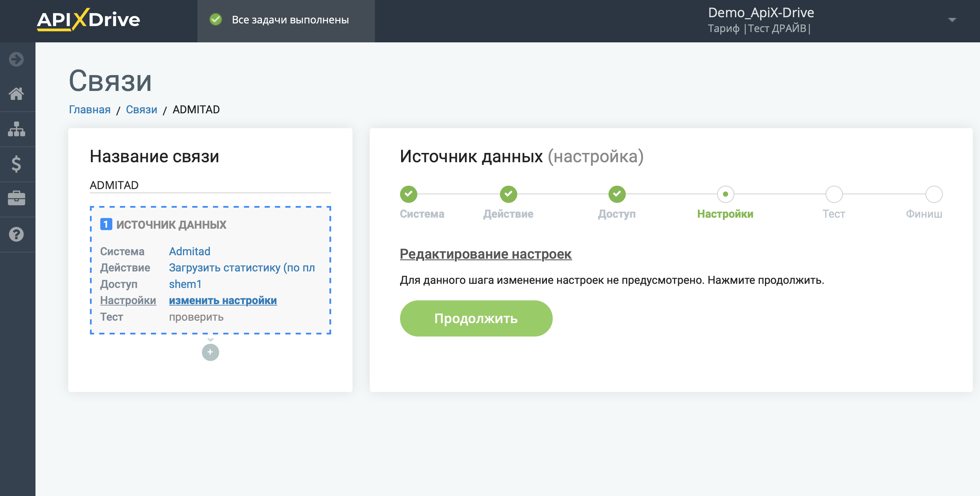The height and width of the screenshot is (496, 980).
Task: Edit the connection name field ADMITAD
Action: pyautogui.click(x=211, y=185)
